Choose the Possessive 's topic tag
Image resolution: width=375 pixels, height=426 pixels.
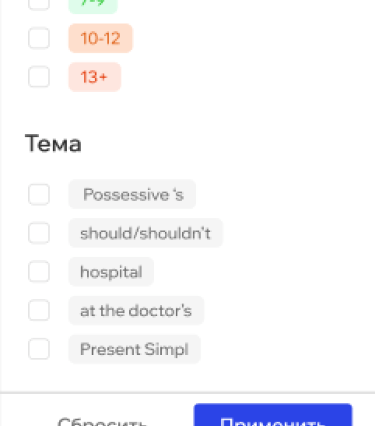pos(132,194)
